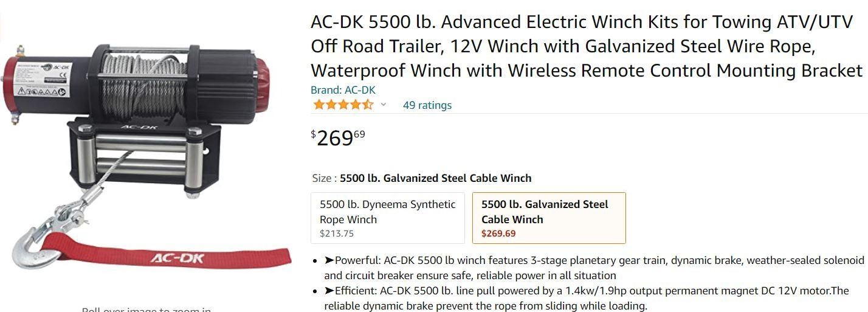868x312 pixels.
Task: Click the product title heading text
Action: tap(586, 46)
